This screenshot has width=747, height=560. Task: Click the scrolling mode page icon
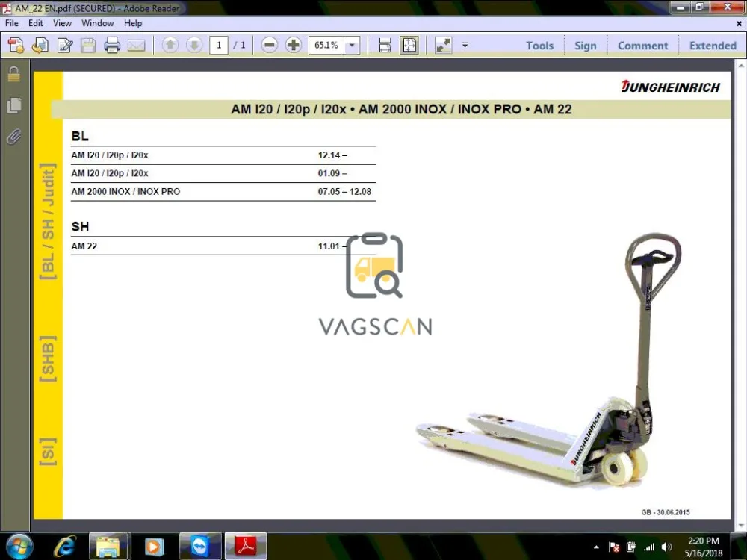click(385, 46)
